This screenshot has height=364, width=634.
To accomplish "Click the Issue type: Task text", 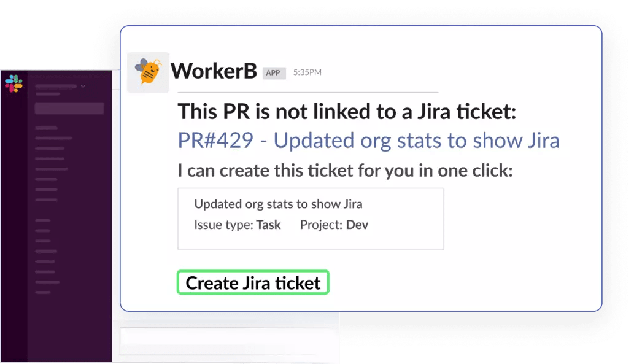I will point(238,225).
